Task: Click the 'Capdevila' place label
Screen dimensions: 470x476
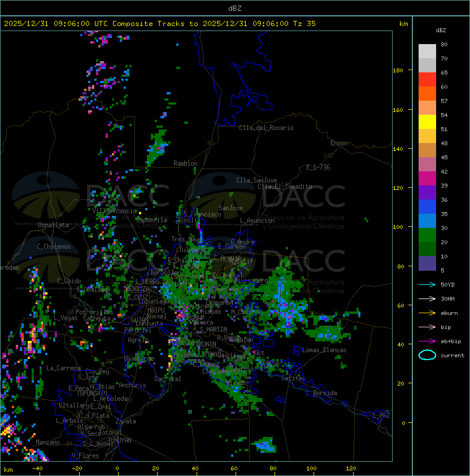Action: coord(151,220)
